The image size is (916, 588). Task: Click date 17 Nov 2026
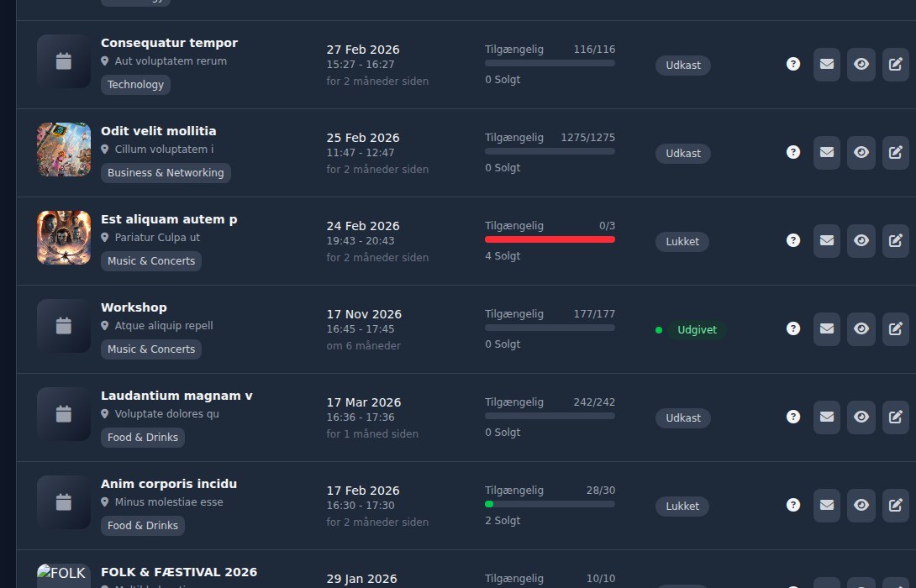click(x=364, y=314)
